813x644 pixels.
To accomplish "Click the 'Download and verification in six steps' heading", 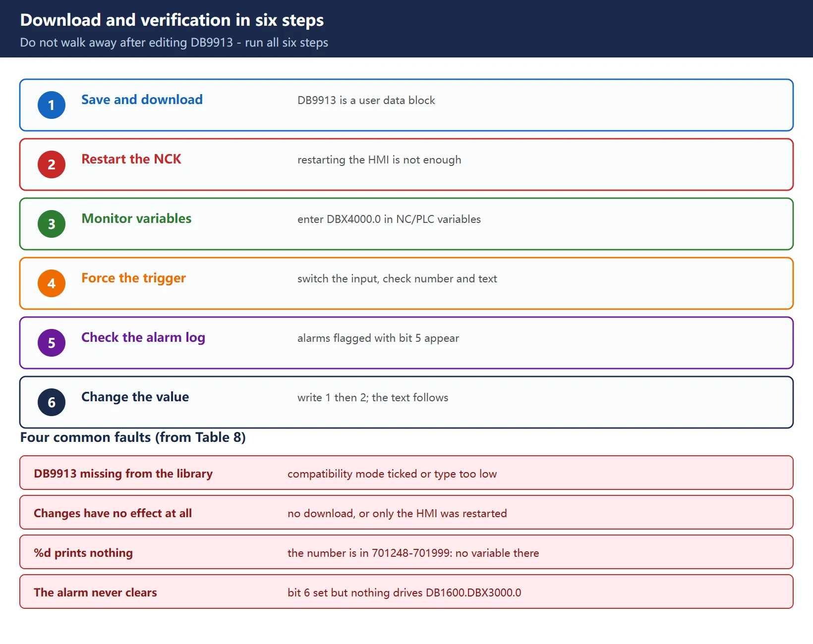I will point(172,20).
